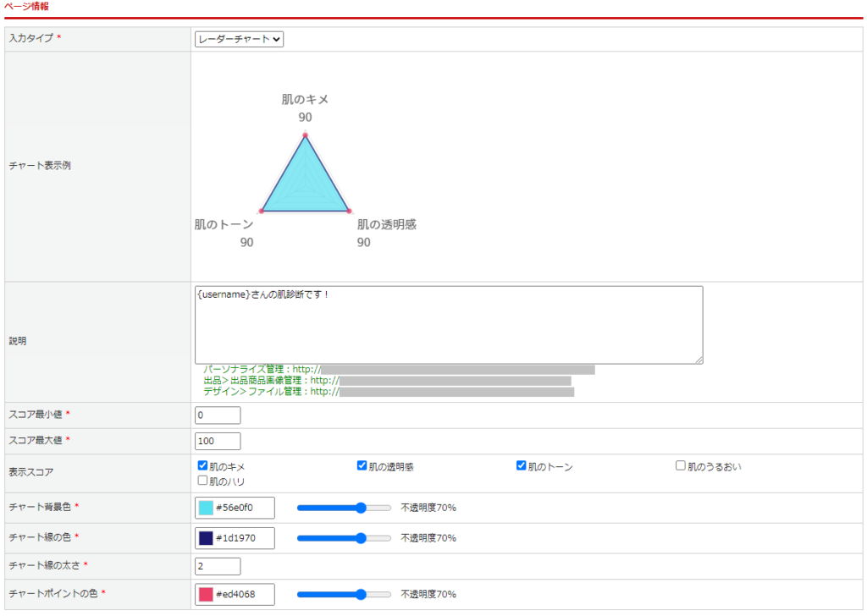This screenshot has height=616, width=867.
Task: Open the チャート線の色 navy color swatch
Action: pos(206,538)
